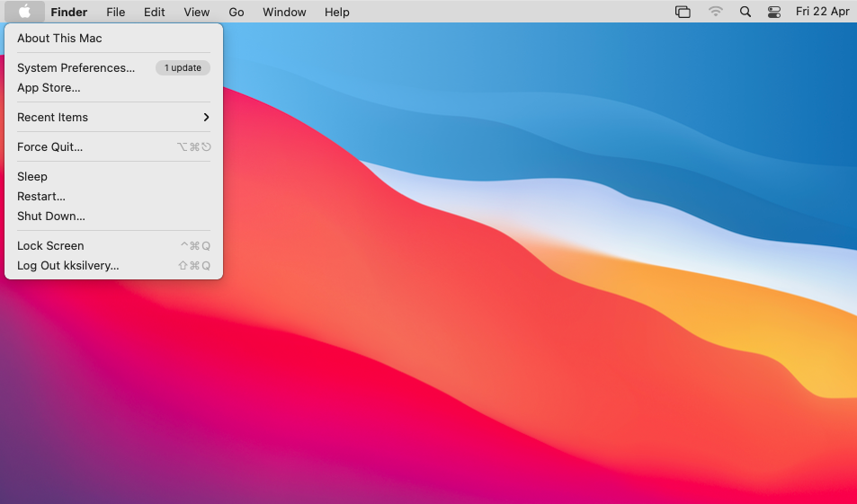
Task: Open the Window menu
Action: pos(284,12)
